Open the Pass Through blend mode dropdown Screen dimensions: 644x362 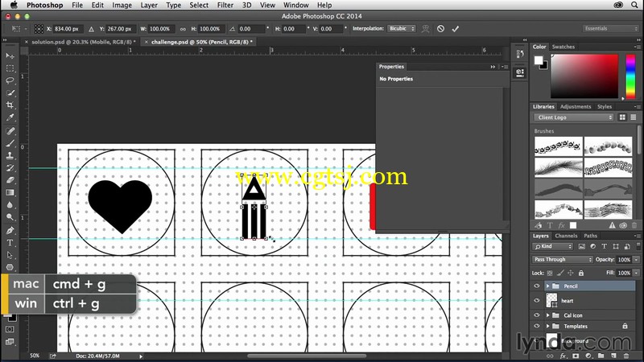pos(562,259)
